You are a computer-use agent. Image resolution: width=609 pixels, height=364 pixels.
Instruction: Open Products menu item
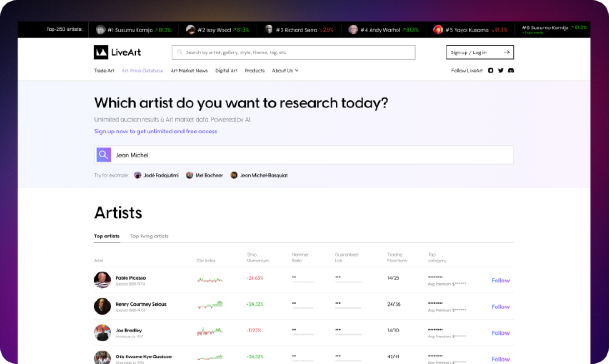[x=255, y=71]
